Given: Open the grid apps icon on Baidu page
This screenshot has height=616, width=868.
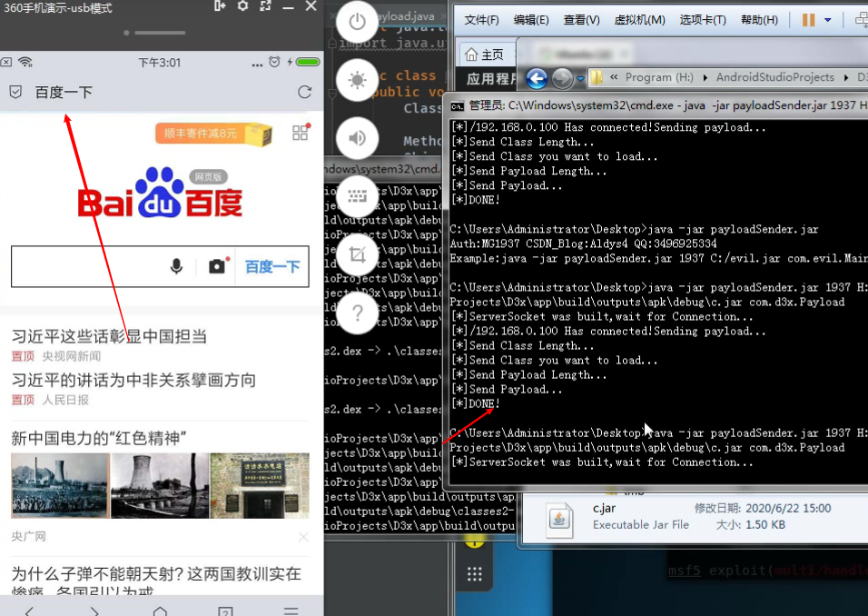Looking at the screenshot, I should click(x=300, y=133).
